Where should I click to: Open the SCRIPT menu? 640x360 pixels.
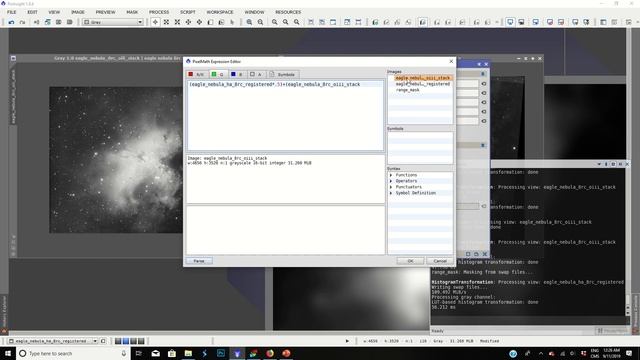(188, 12)
